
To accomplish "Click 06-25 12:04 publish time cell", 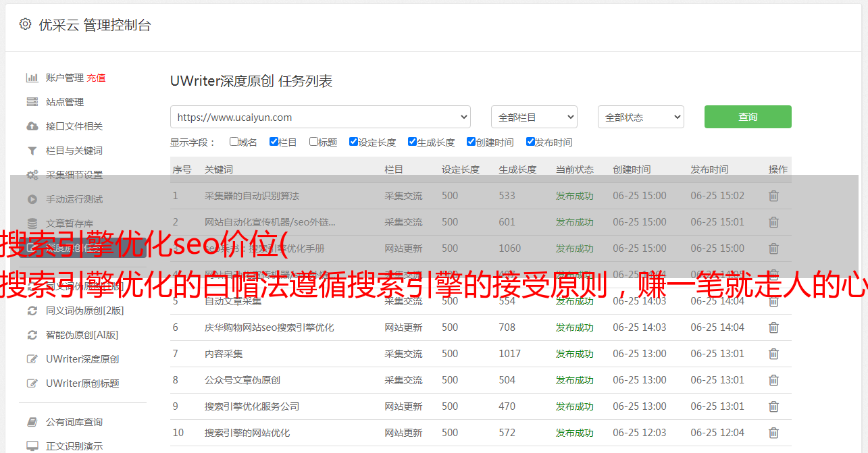I will pos(717,433).
